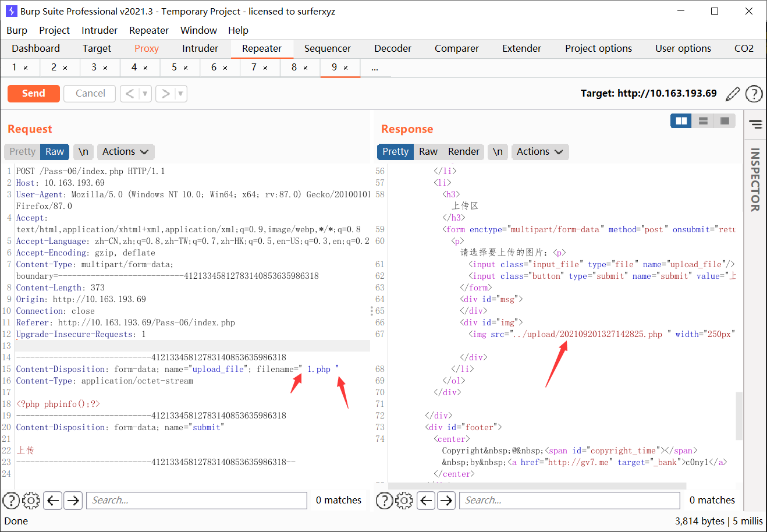The image size is (767, 532).
Task: Open the User options tab
Action: (683, 48)
